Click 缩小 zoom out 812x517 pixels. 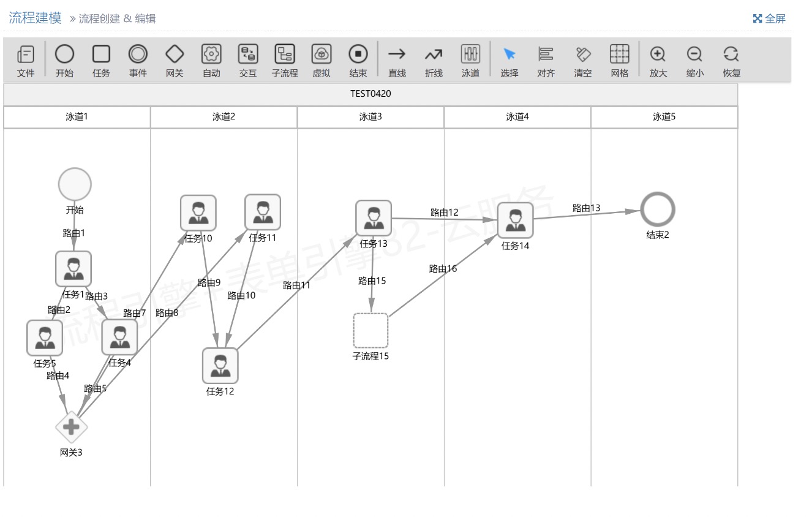click(x=695, y=61)
